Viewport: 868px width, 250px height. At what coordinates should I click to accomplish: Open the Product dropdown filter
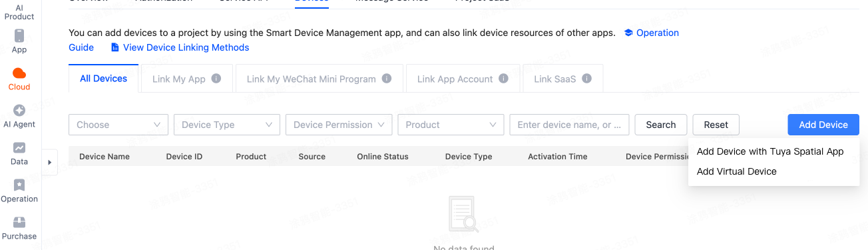[x=451, y=125]
